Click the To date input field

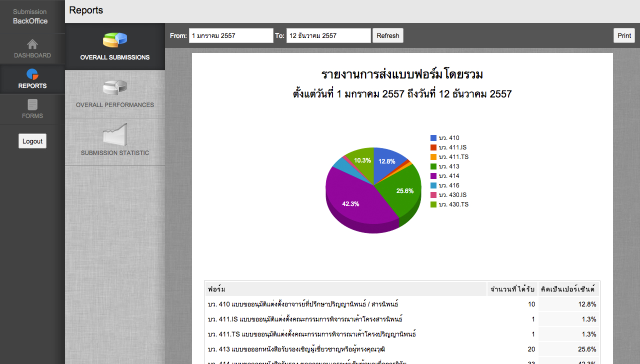point(328,35)
